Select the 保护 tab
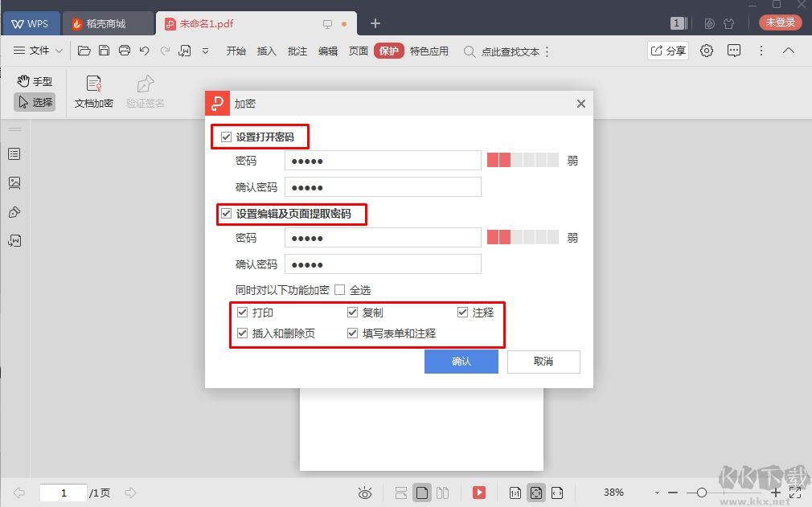 (x=388, y=51)
